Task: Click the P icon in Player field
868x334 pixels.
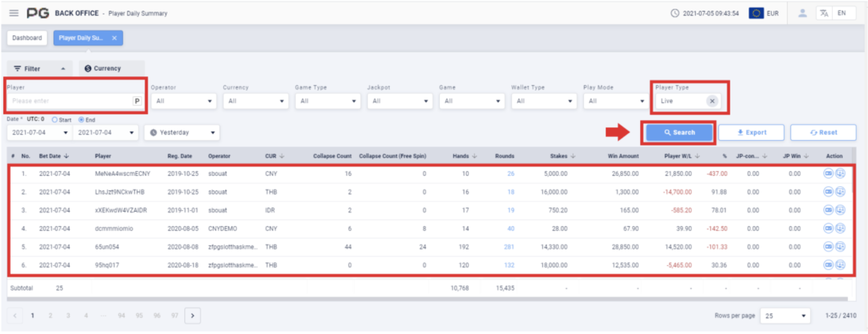Action: point(137,101)
